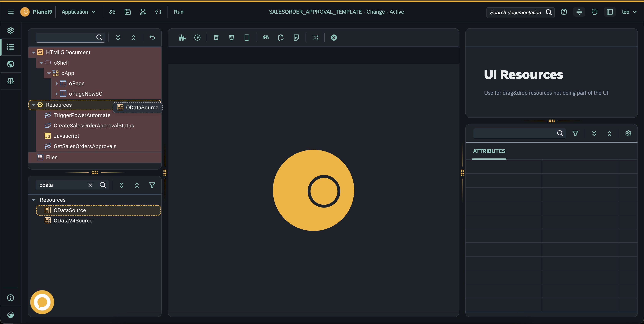Click the shuffle arrows icon in designer toolbar
This screenshot has height=324, width=644.
pos(315,38)
